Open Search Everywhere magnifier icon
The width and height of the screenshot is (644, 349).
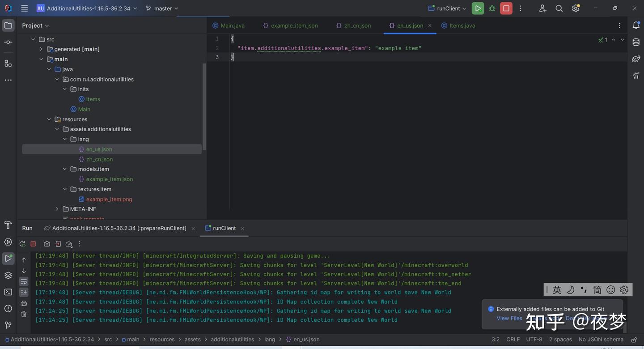[559, 9]
